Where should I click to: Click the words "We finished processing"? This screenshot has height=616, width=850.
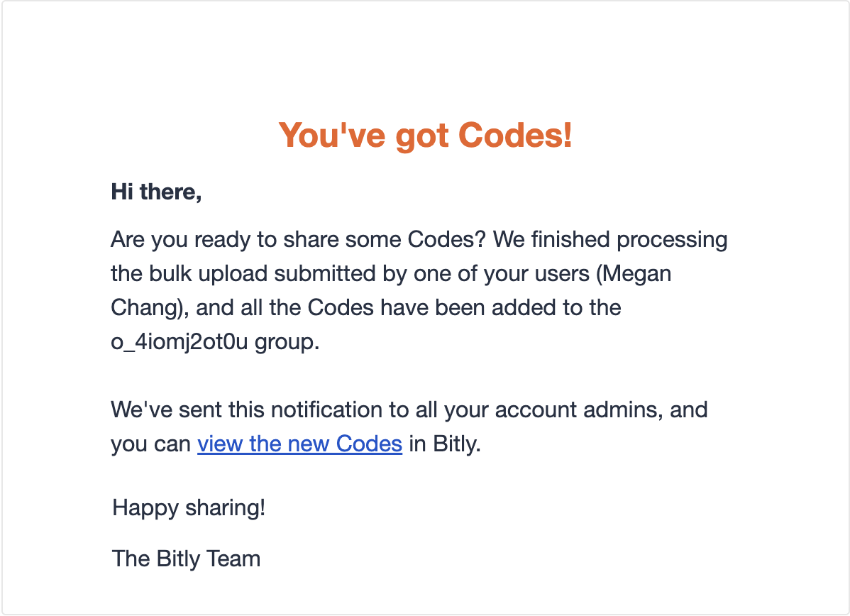(x=610, y=240)
